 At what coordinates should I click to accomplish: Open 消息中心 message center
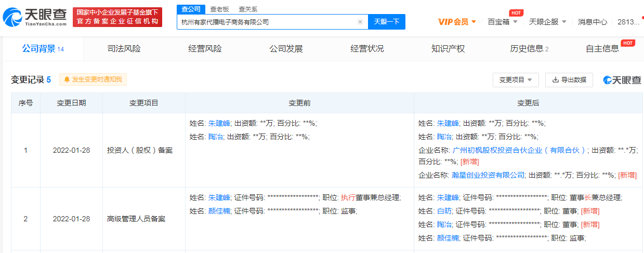coord(592,22)
